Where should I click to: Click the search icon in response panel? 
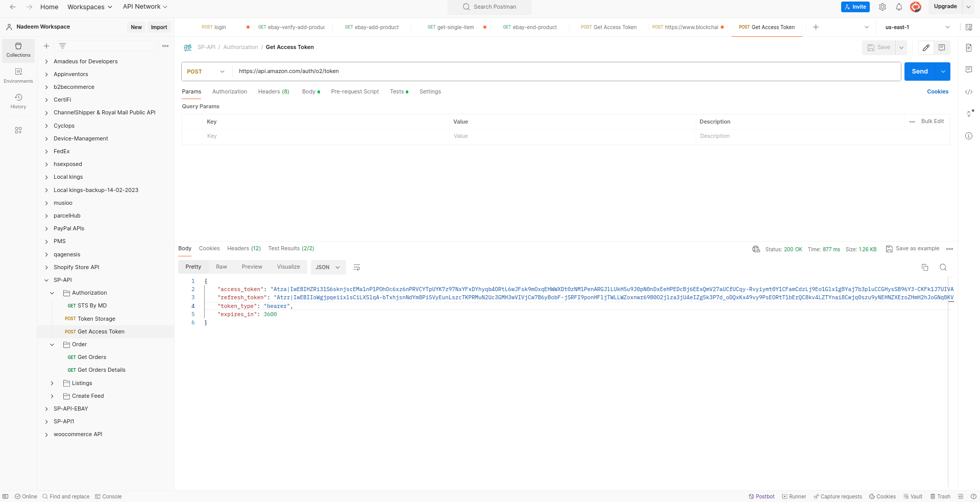pos(943,267)
